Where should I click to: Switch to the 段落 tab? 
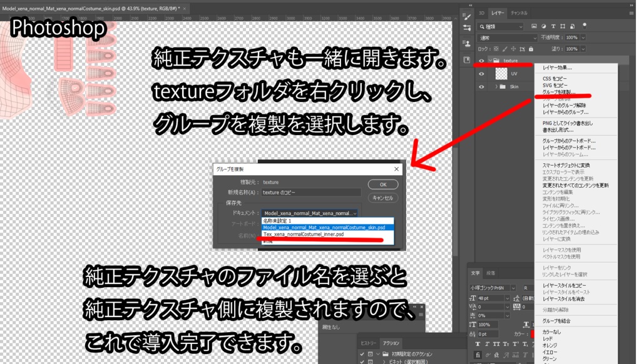point(491,273)
